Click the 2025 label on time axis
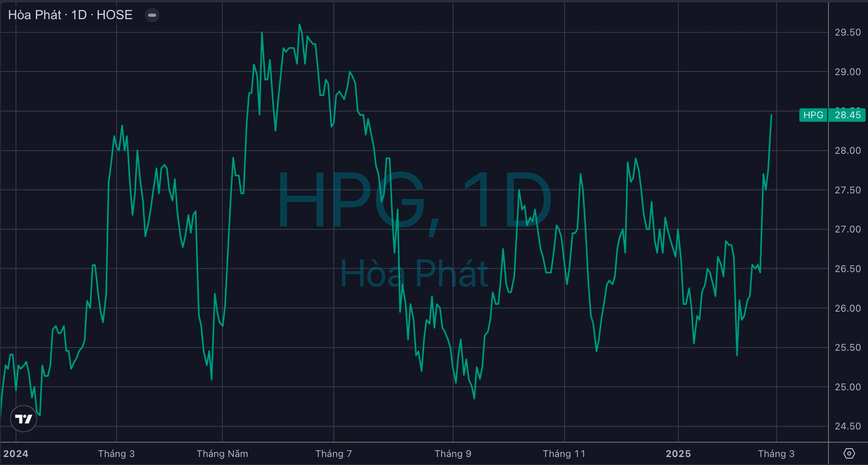Image resolution: width=868 pixels, height=465 pixels. tap(678, 454)
